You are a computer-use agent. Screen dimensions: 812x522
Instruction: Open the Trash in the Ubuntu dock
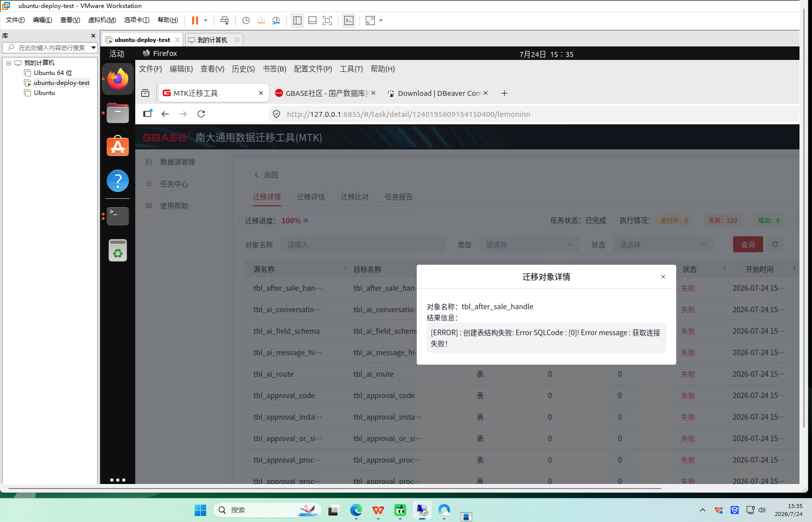coord(118,250)
